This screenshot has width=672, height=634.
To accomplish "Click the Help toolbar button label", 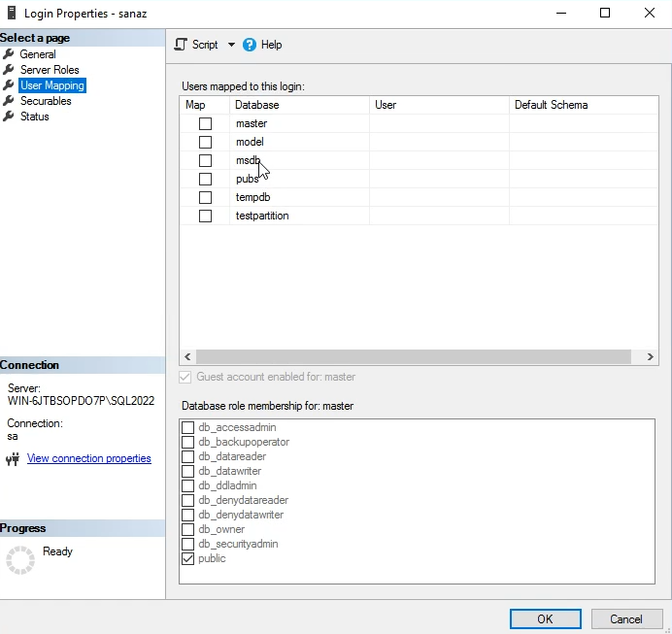I will pyautogui.click(x=271, y=45).
